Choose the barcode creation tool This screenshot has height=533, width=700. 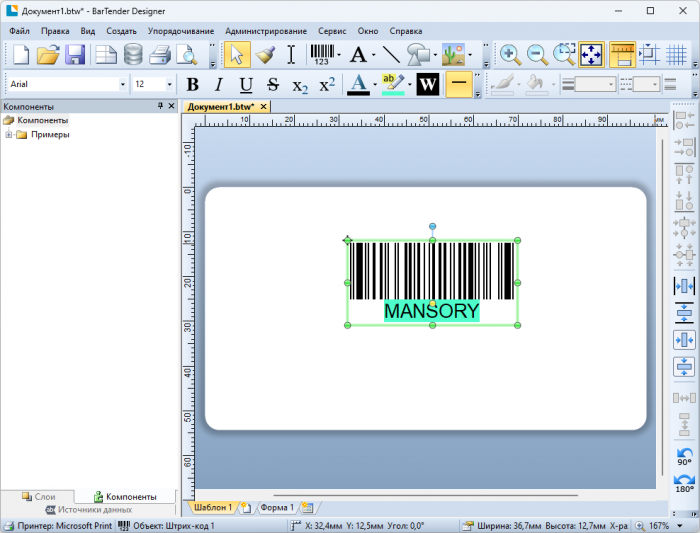[322, 55]
